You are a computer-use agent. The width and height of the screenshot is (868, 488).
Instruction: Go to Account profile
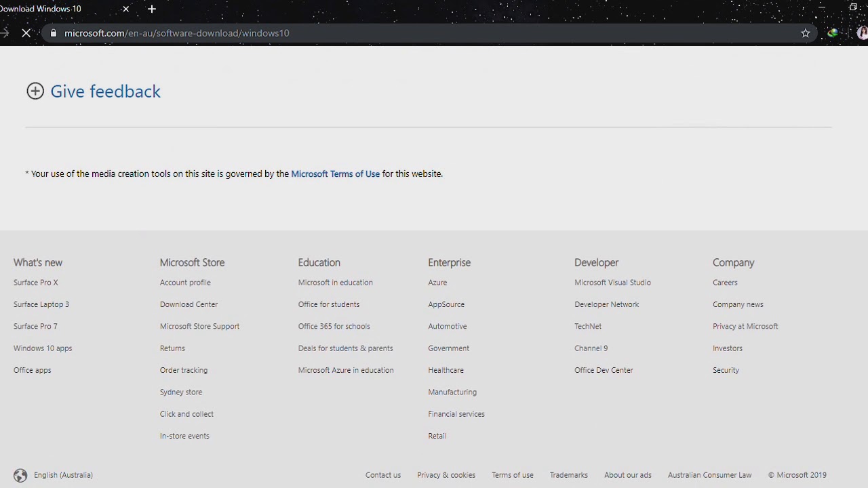point(185,283)
